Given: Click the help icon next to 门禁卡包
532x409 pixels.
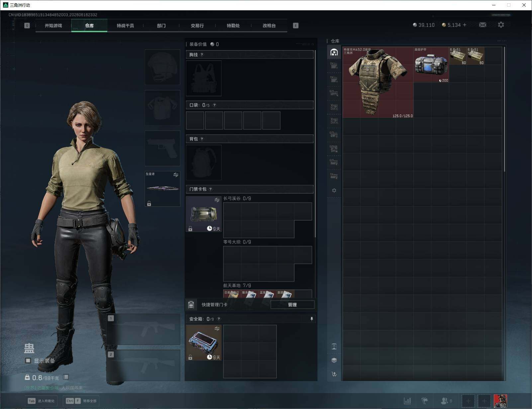Looking at the screenshot, I should click(x=211, y=189).
